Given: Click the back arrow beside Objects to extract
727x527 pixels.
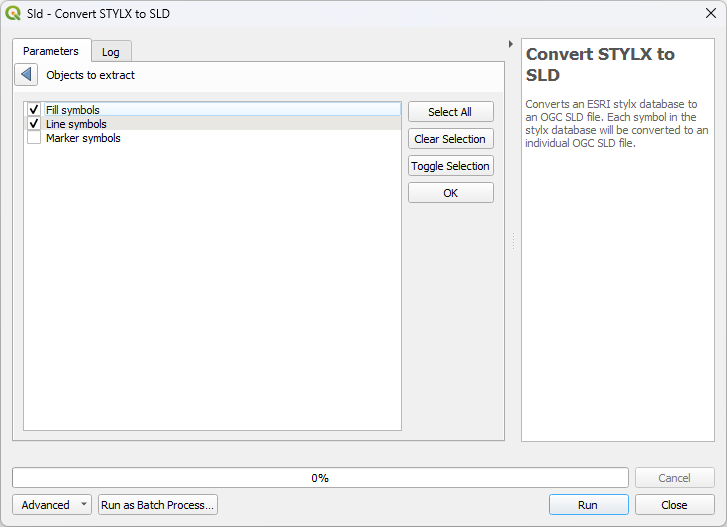Looking at the screenshot, I should point(26,75).
